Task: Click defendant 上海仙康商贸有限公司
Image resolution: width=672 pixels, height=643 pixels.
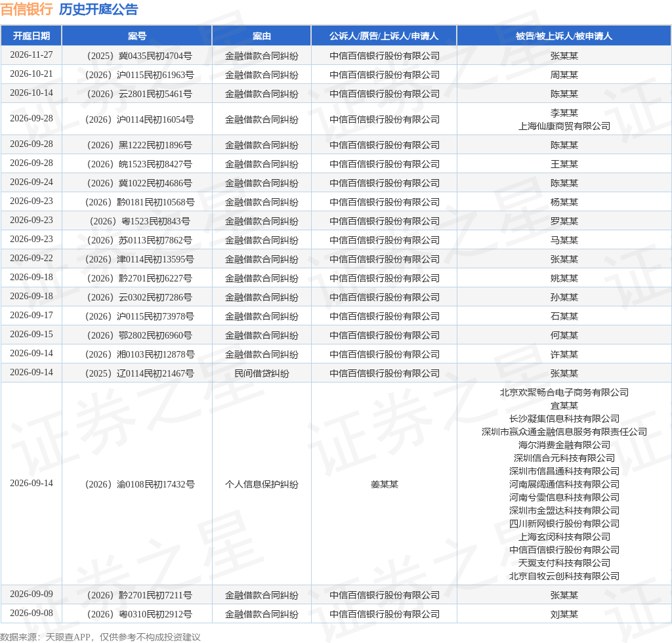Action: click(564, 127)
